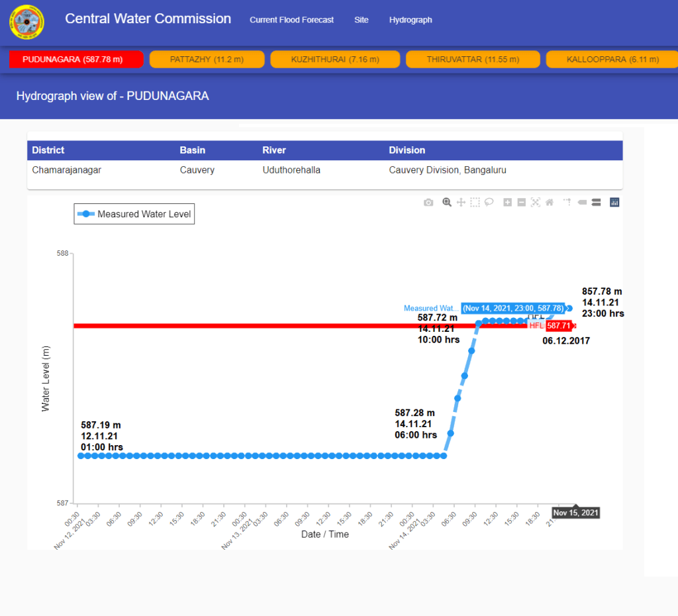Open the Hydrograph menu item
Image resolution: width=678 pixels, height=616 pixels.
(x=411, y=20)
